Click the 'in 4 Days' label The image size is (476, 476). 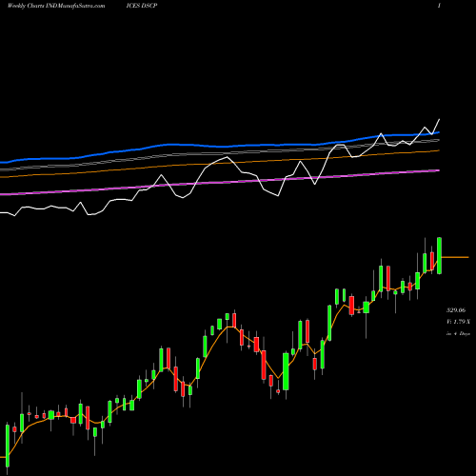458,333
